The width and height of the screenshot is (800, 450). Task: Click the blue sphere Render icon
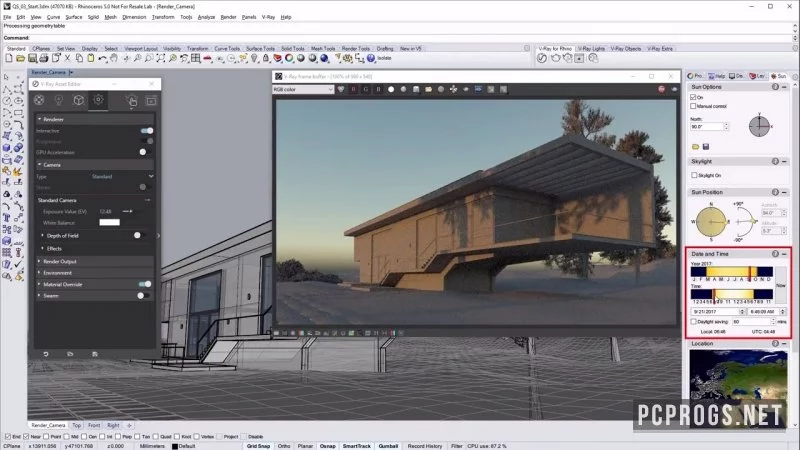point(324,58)
